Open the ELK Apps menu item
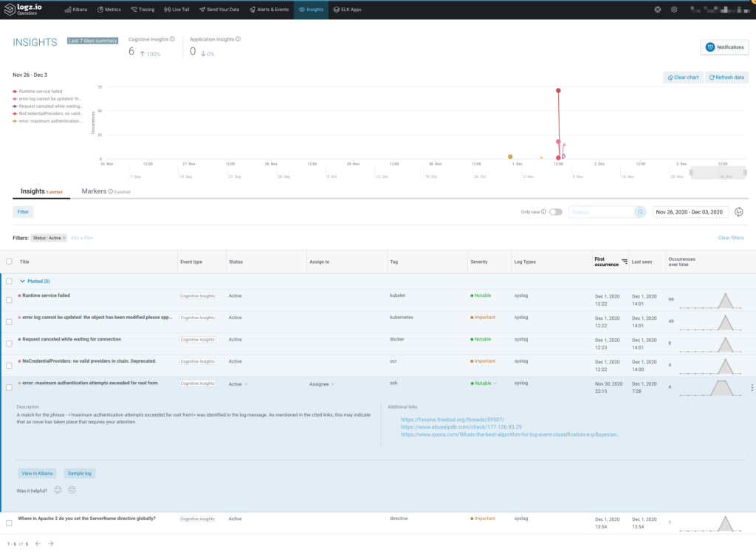The width and height of the screenshot is (756, 557). click(x=347, y=9)
